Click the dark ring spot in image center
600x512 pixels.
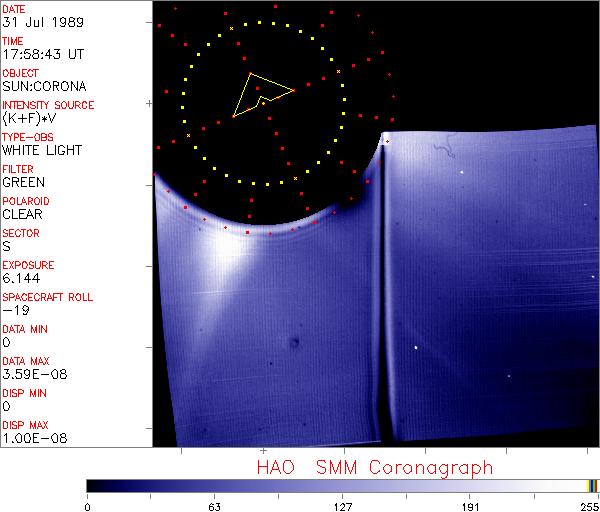click(295, 345)
